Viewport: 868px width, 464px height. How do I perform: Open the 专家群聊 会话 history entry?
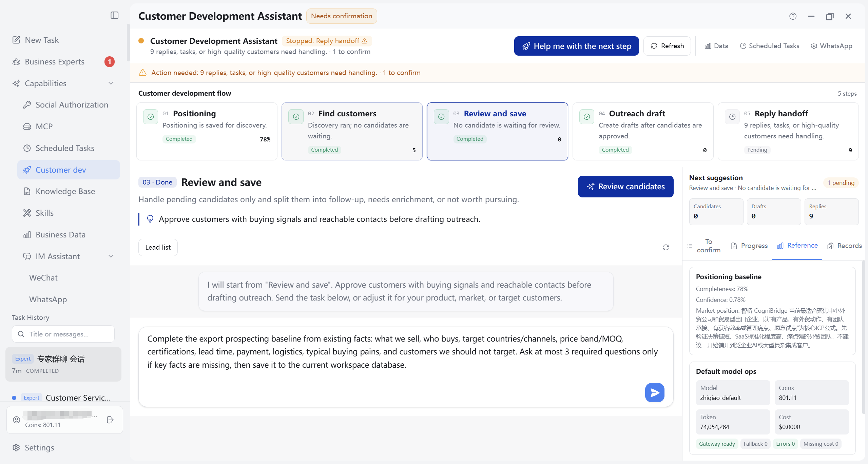click(x=63, y=364)
